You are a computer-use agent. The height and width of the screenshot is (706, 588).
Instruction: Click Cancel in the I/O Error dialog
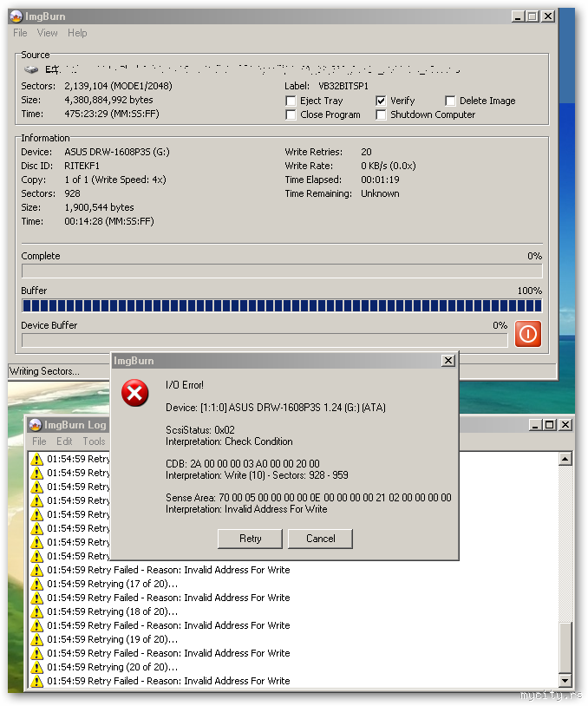coord(321,539)
